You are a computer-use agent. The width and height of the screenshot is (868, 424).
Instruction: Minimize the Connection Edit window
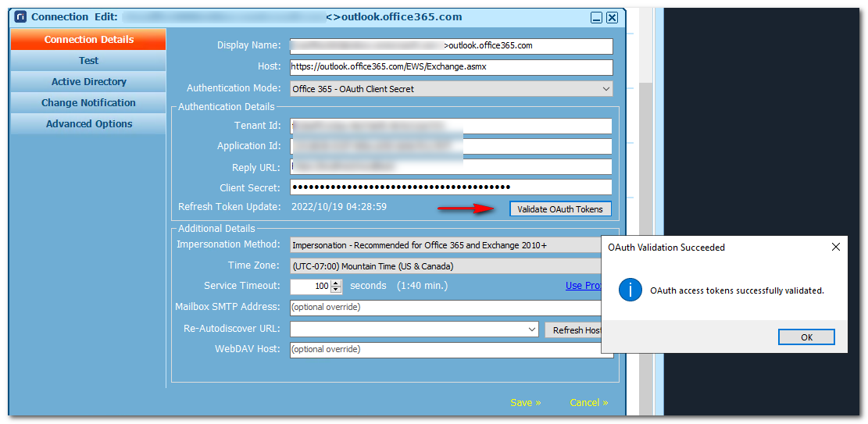(x=596, y=18)
